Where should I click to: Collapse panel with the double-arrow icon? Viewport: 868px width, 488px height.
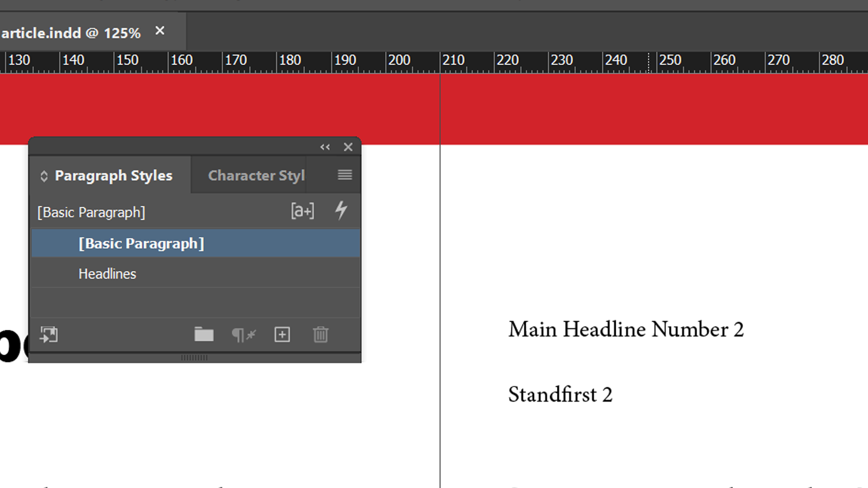pos(325,147)
